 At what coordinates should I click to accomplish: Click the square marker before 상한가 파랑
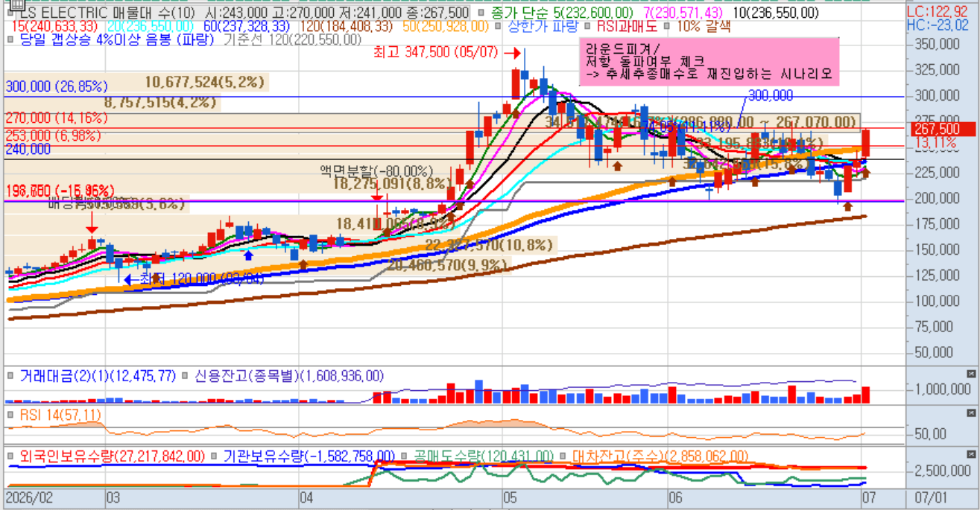499,27
